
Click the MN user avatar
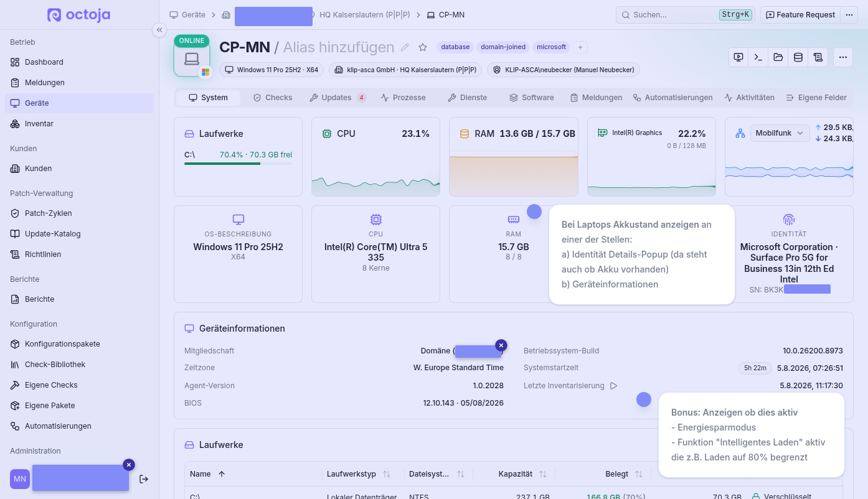20,479
